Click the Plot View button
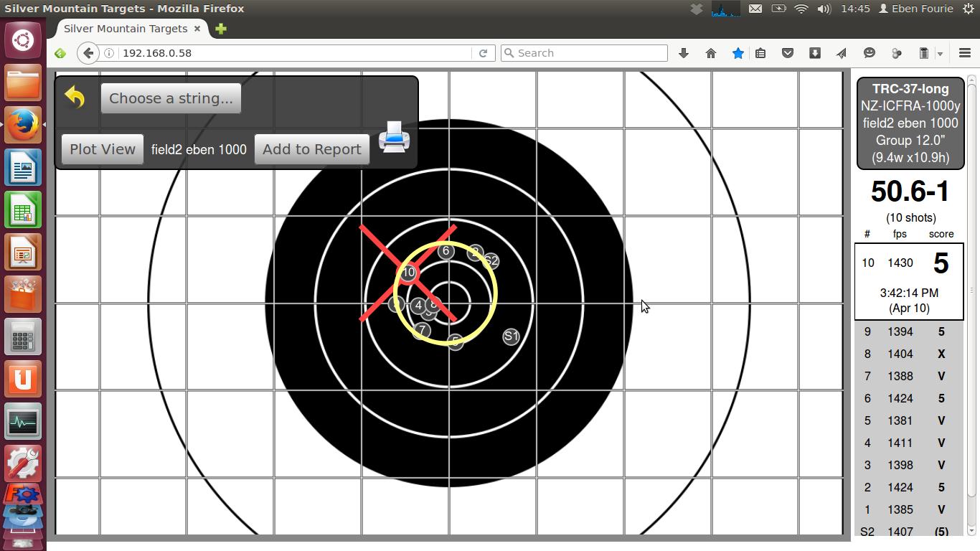The image size is (980, 551). pyautogui.click(x=103, y=149)
